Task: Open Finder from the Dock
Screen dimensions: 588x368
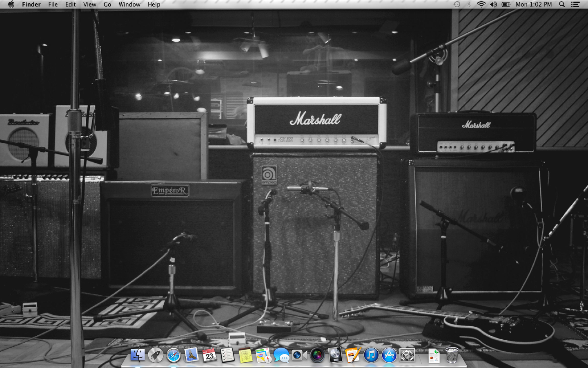Action: point(138,355)
